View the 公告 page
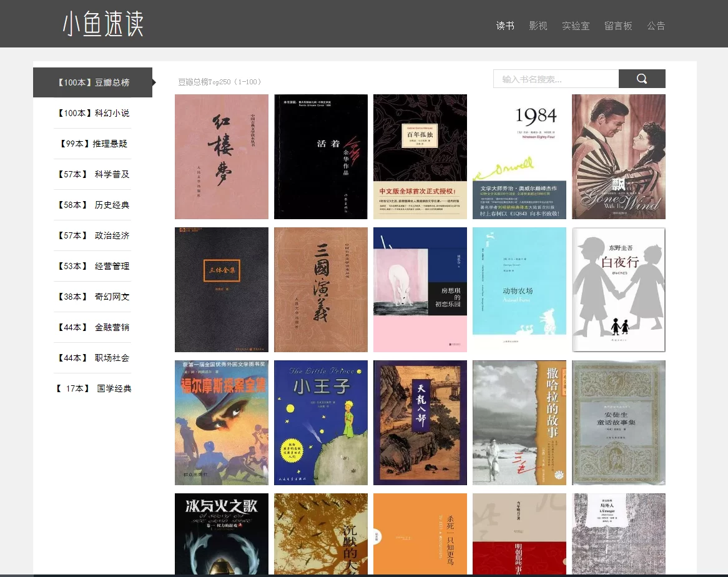The image size is (728, 577). 656,26
